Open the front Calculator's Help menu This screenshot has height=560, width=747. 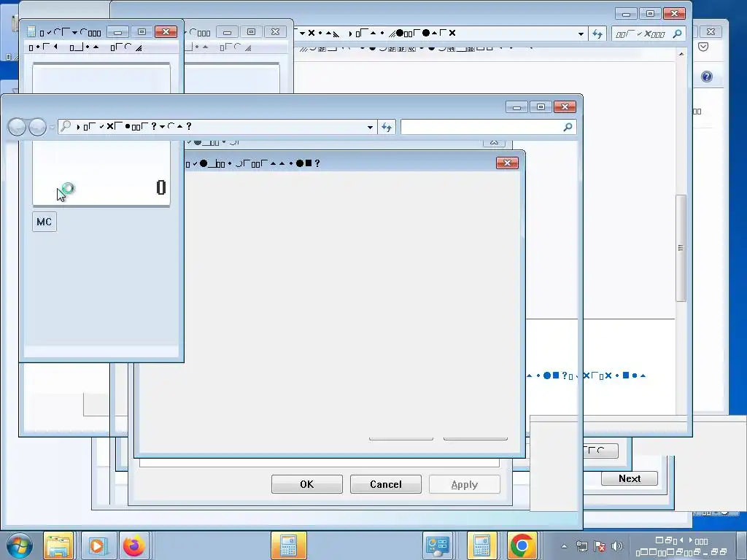(126, 47)
